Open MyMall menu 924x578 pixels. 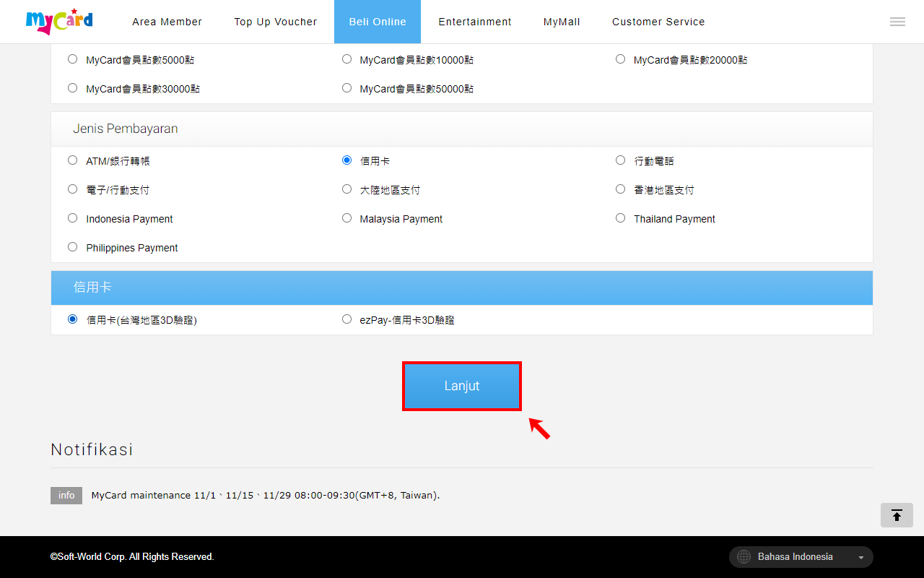point(562,22)
